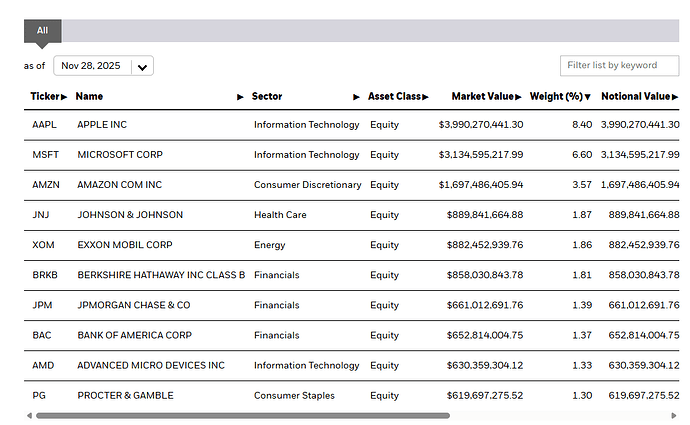Click the scrollbar's right arrow
Image resolution: width=690 pixels, height=425 pixels.
click(673, 415)
